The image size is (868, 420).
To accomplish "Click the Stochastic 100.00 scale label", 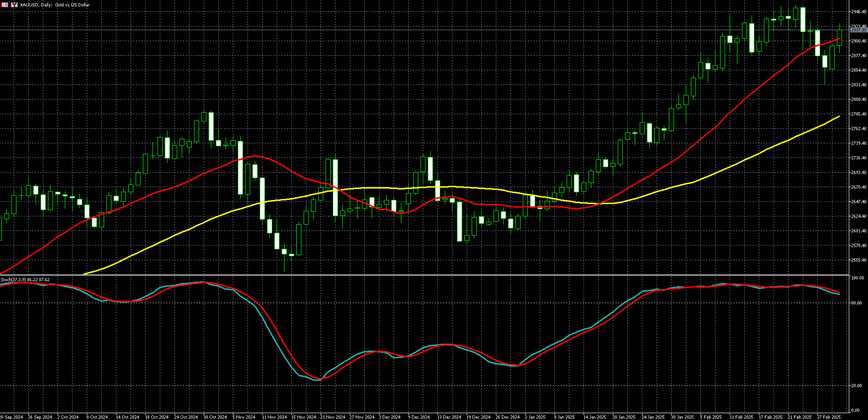I will [x=858, y=278].
